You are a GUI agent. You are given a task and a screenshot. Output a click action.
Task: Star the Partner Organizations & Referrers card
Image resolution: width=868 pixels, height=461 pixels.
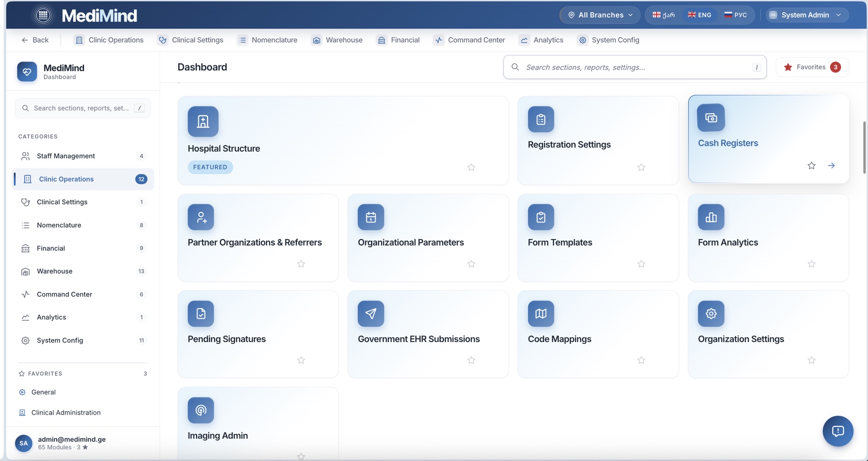click(x=301, y=263)
